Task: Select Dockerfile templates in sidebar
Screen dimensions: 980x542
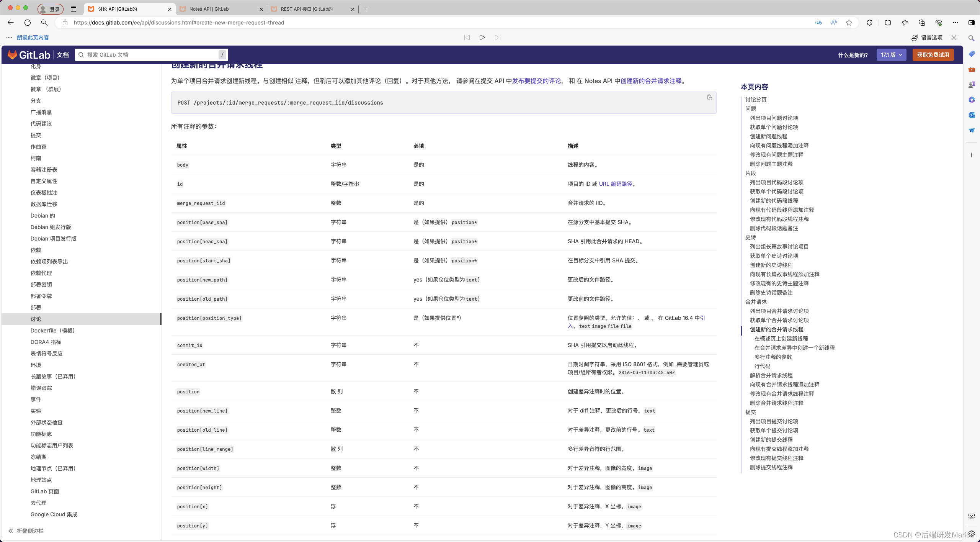Action: coord(53,330)
